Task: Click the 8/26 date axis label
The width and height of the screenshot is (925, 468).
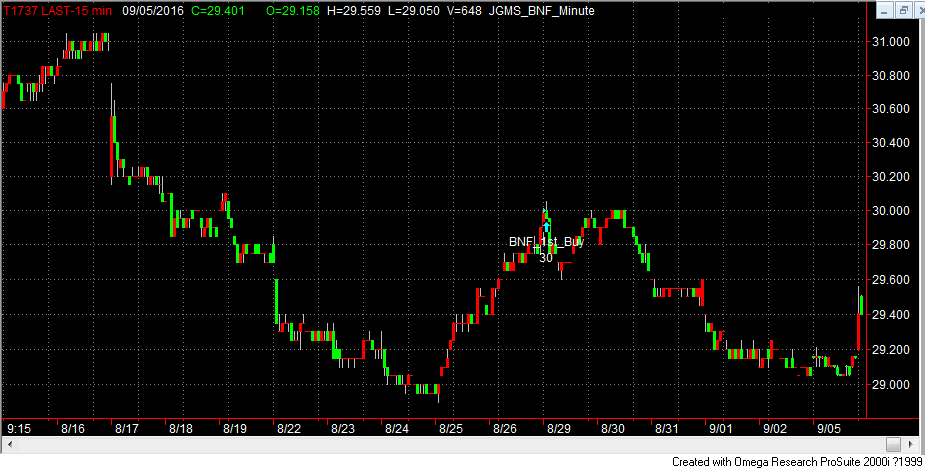Action: click(505, 428)
